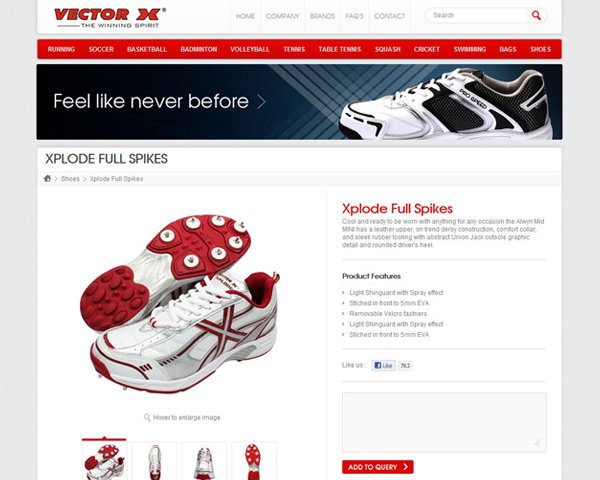Click the magnifier beside 'Hover to enlarge image'
Screen dimensions: 600x480
147,417
